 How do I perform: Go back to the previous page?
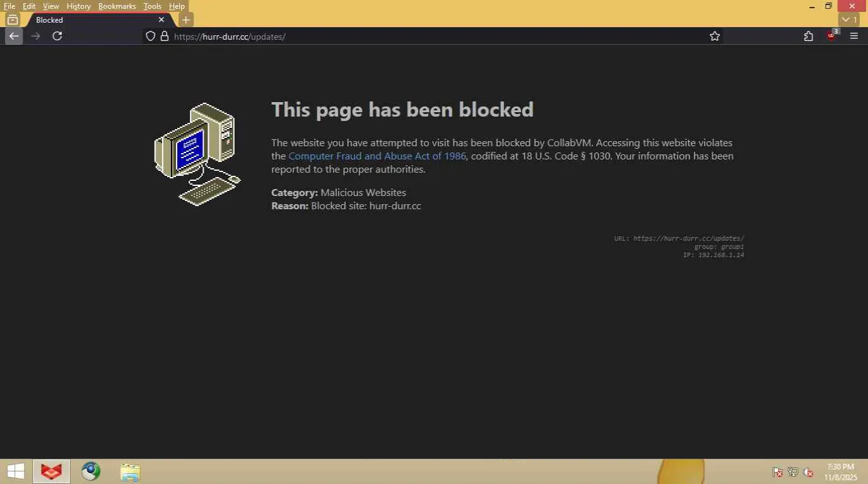14,36
